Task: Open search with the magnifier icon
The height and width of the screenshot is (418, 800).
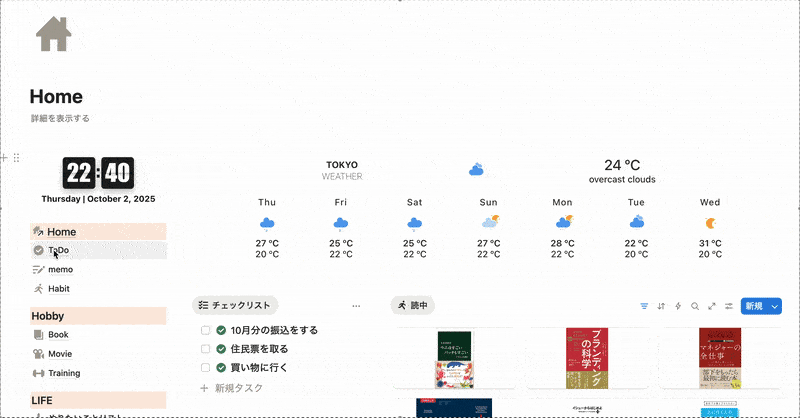Action: pyautogui.click(x=695, y=306)
